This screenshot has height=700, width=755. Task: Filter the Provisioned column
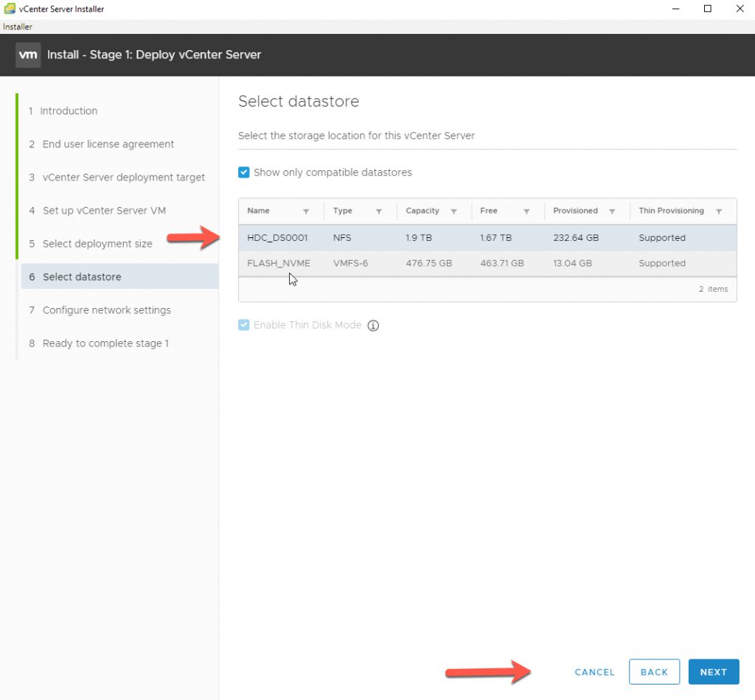(x=612, y=211)
